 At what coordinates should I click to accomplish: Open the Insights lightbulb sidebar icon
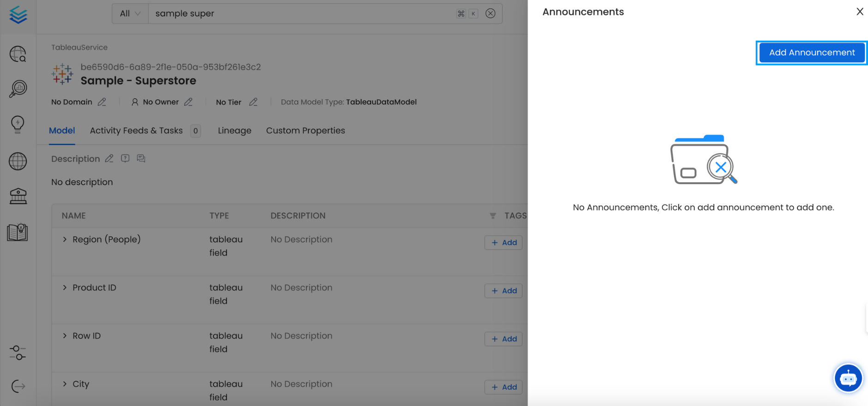(x=18, y=124)
